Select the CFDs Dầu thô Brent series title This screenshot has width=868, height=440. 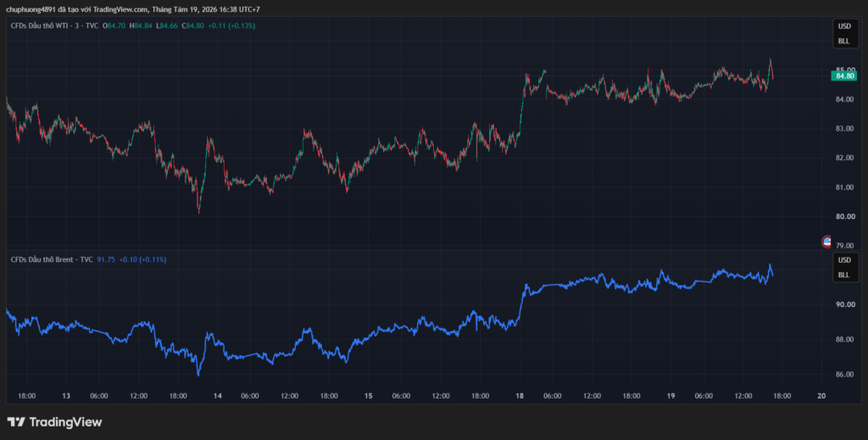tap(52, 259)
